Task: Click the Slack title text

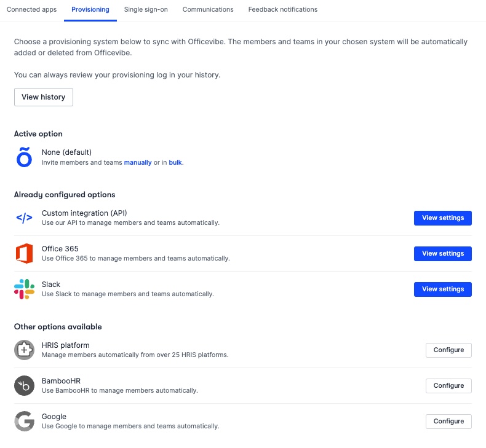Action: coord(51,284)
